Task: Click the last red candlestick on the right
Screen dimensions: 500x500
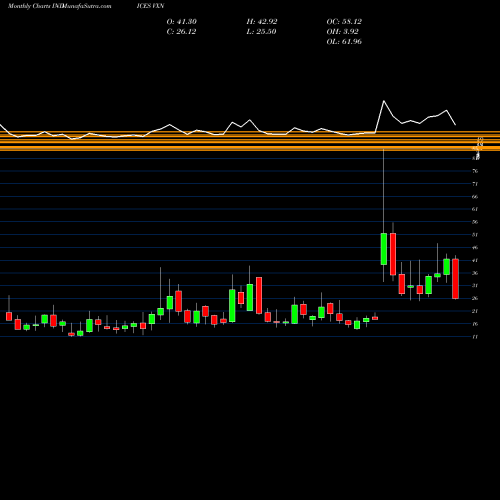Action: pyautogui.click(x=455, y=279)
